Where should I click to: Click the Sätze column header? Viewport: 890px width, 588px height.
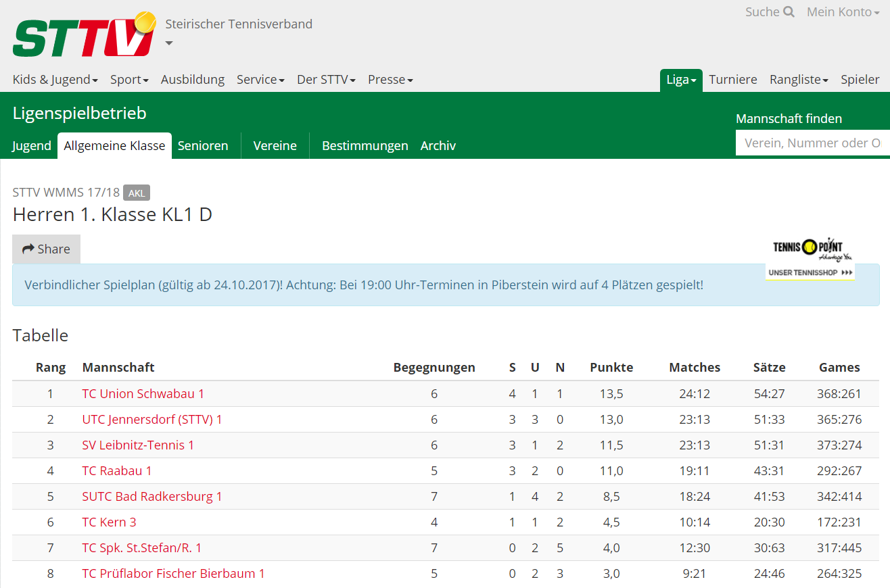(770, 368)
